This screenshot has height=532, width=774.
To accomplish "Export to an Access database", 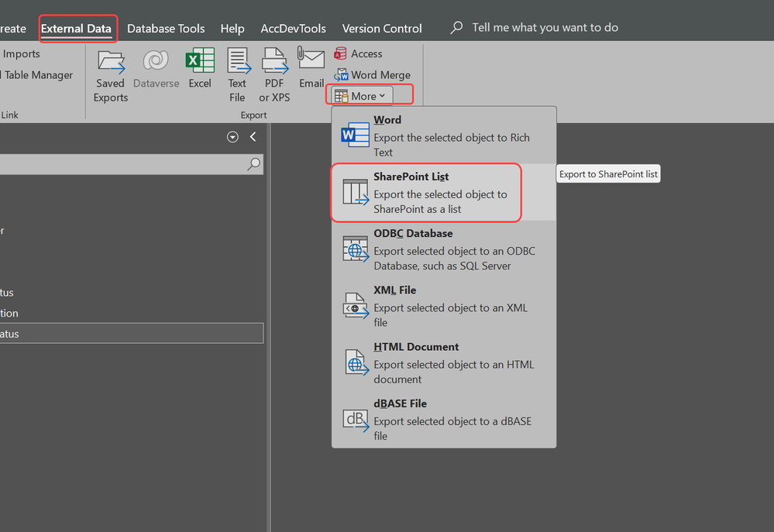I will 359,53.
